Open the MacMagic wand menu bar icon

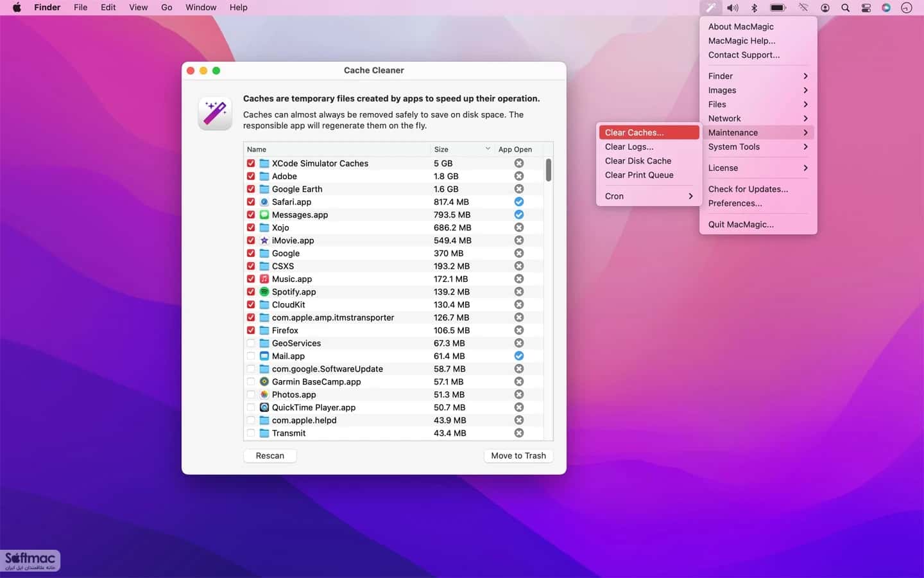click(710, 8)
